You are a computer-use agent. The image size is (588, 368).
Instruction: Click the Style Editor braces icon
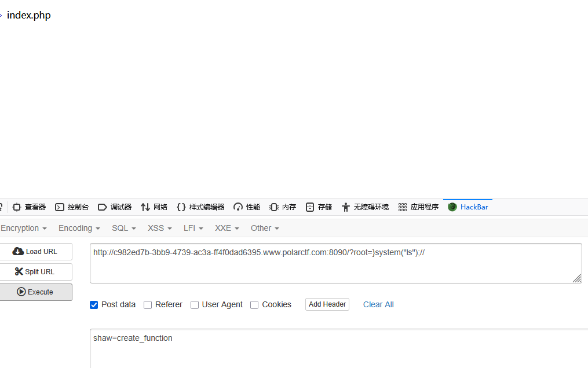pos(181,207)
